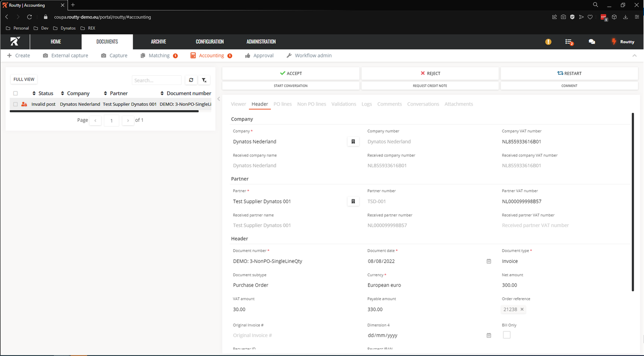Enable the Bill Only checkbox
This screenshot has height=356, width=644.
[x=507, y=335]
